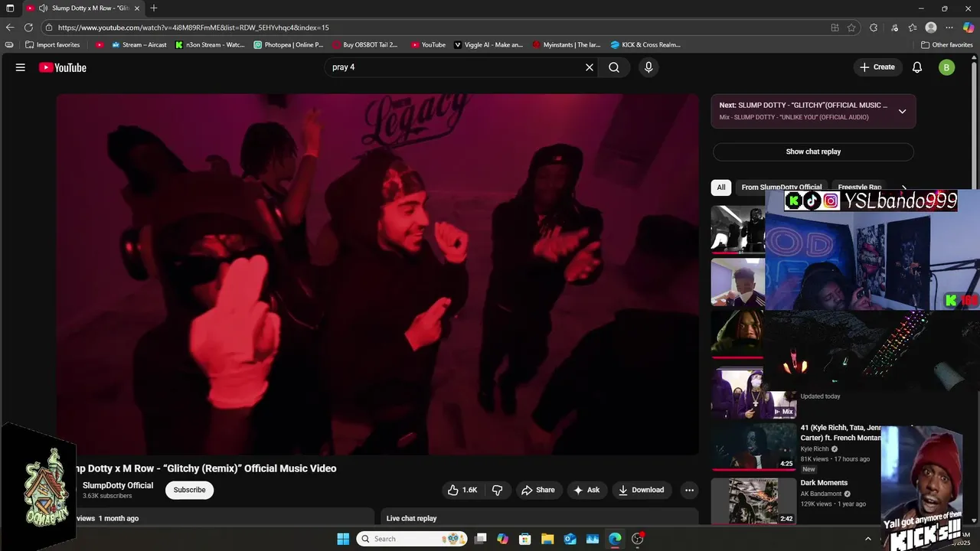The height and width of the screenshot is (551, 980).
Task: Open Task View on the taskbar
Action: [481, 539]
